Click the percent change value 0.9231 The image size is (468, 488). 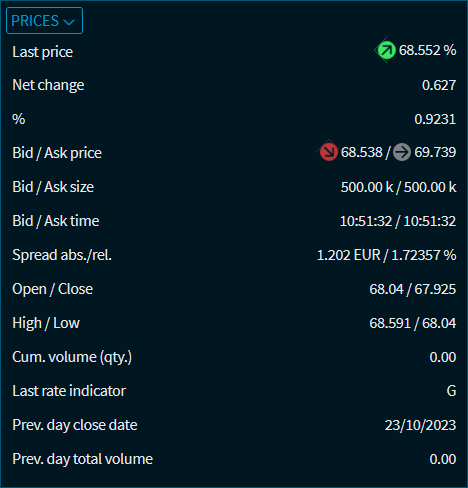pos(435,119)
